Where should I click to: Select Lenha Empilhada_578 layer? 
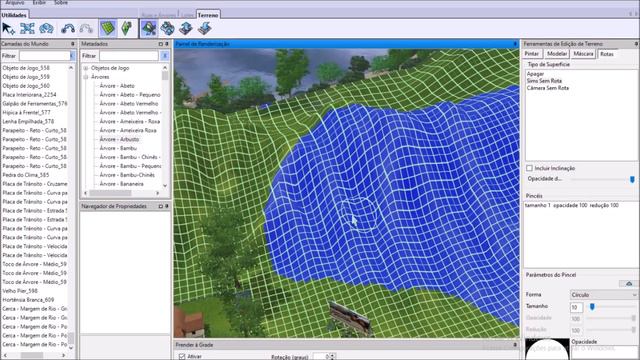click(x=28, y=122)
